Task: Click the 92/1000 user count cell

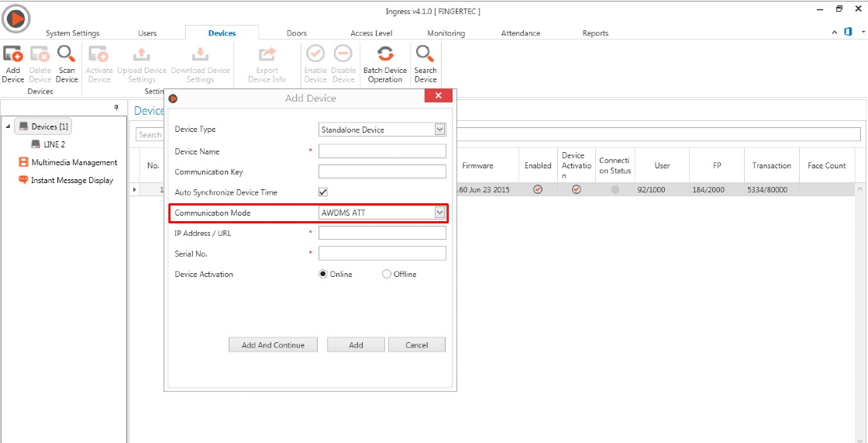Action: [x=662, y=189]
